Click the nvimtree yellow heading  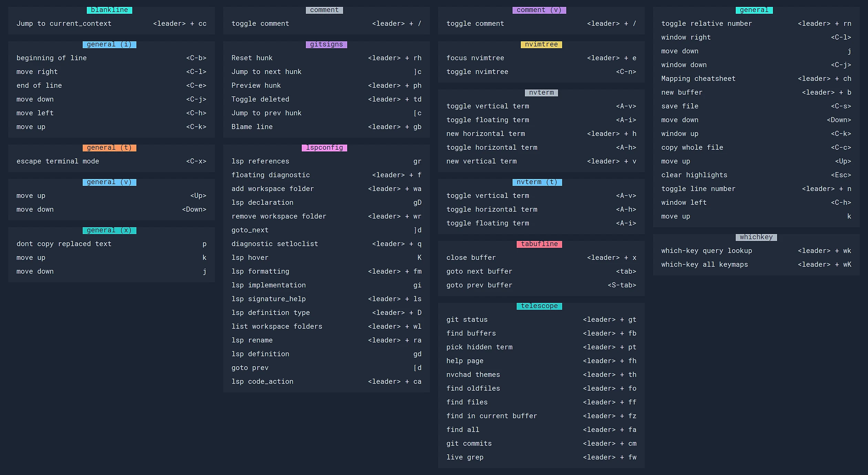click(x=541, y=44)
